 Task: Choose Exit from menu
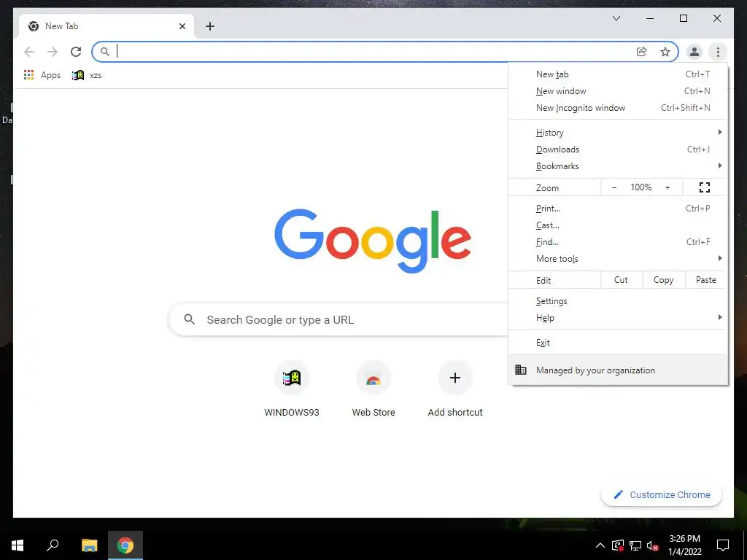coord(618,343)
